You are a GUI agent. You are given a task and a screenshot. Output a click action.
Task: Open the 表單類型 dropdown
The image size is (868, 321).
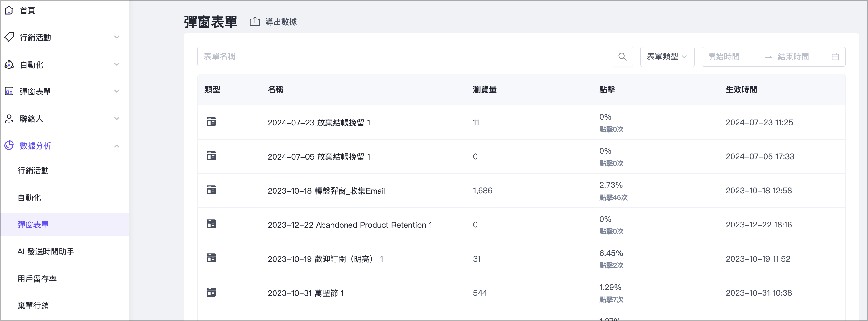667,57
